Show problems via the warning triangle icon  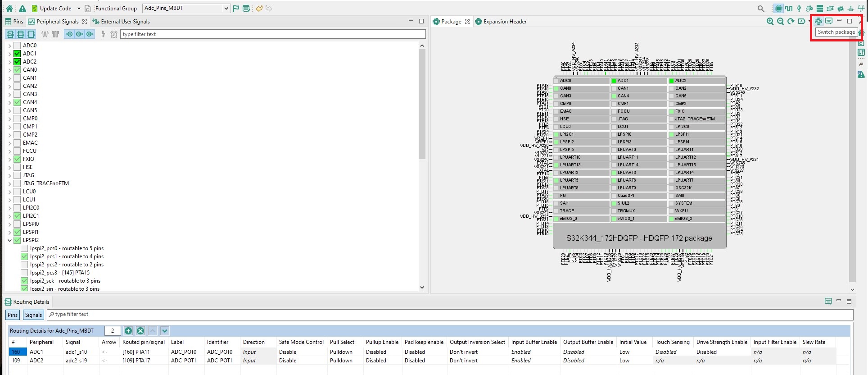22,8
